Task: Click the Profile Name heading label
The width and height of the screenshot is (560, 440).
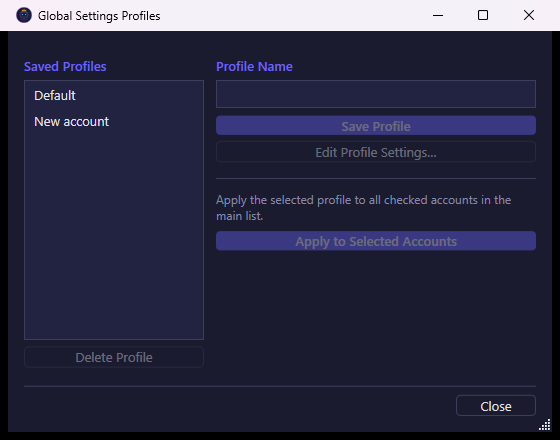Action: 254,66
